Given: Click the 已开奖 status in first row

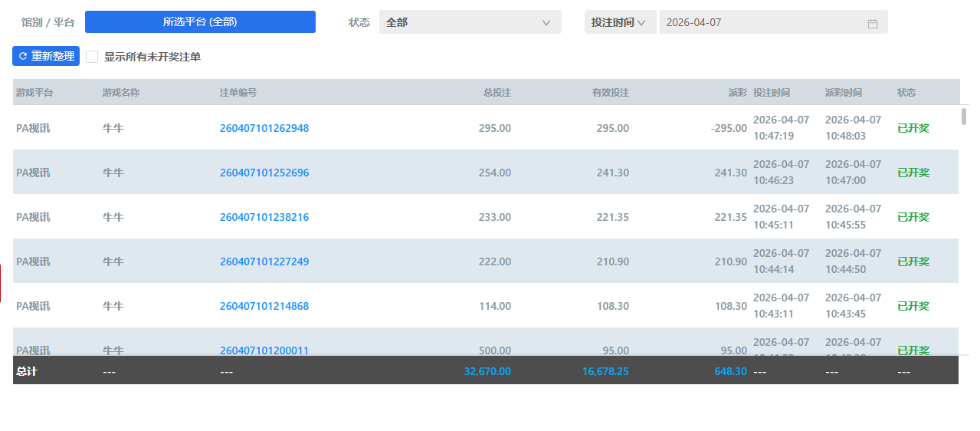Looking at the screenshot, I should pyautogui.click(x=913, y=128).
